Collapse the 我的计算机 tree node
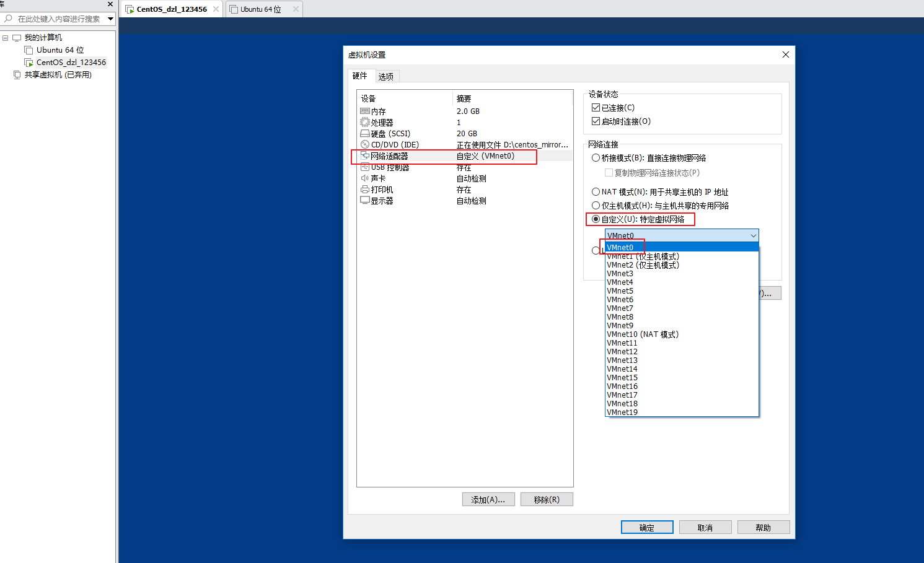This screenshot has width=924, height=563. coord(5,38)
